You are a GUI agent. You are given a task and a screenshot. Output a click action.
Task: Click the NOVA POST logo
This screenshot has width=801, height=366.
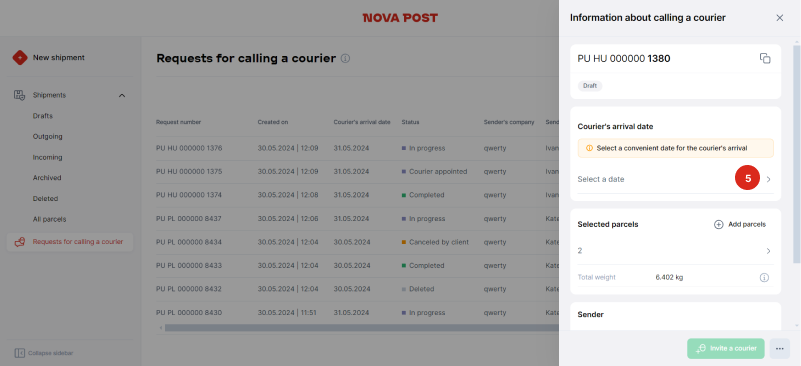[400, 18]
